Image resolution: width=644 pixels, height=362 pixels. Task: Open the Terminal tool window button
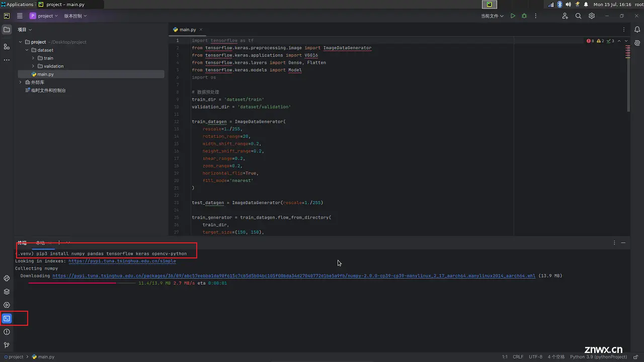(x=7, y=318)
